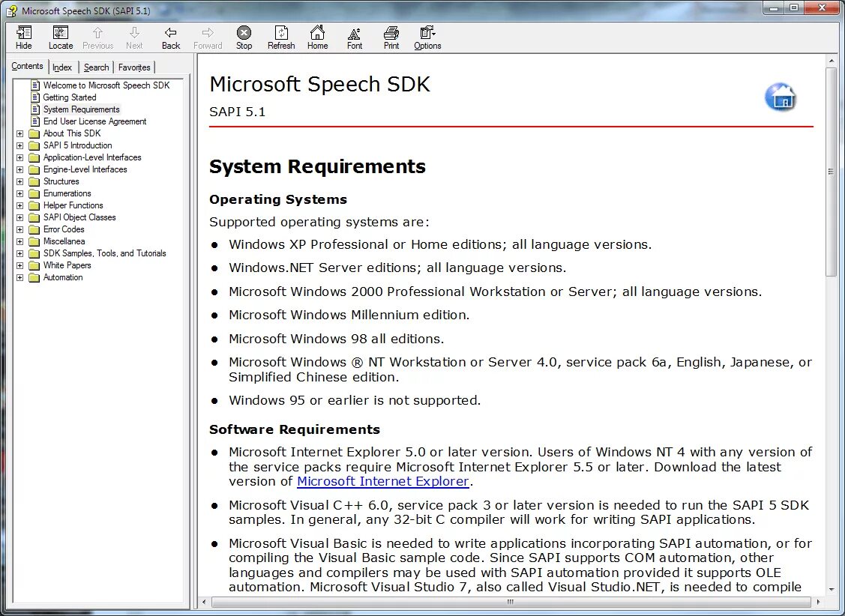Go to the Home toolbar icon

pos(317,37)
